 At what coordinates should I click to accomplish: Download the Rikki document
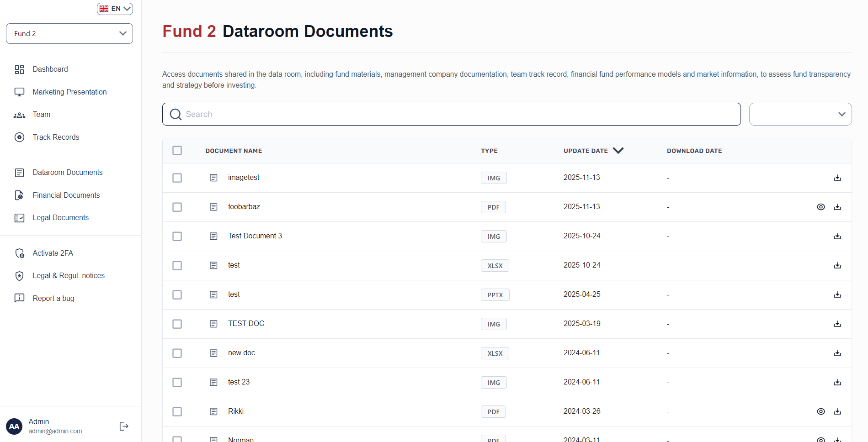[837, 412]
